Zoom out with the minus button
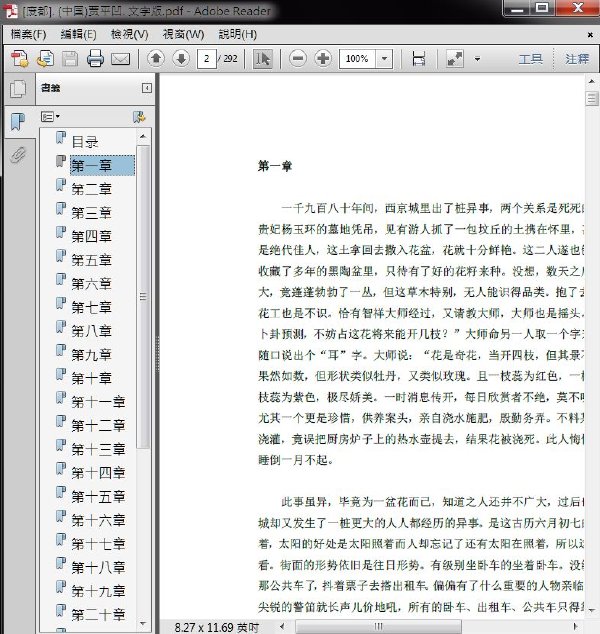 [298, 59]
